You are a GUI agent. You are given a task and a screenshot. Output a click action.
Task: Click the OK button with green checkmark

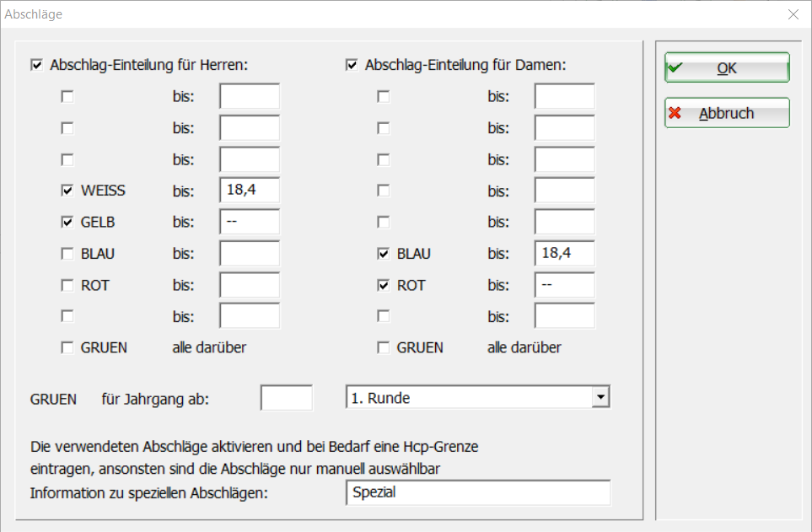point(726,68)
